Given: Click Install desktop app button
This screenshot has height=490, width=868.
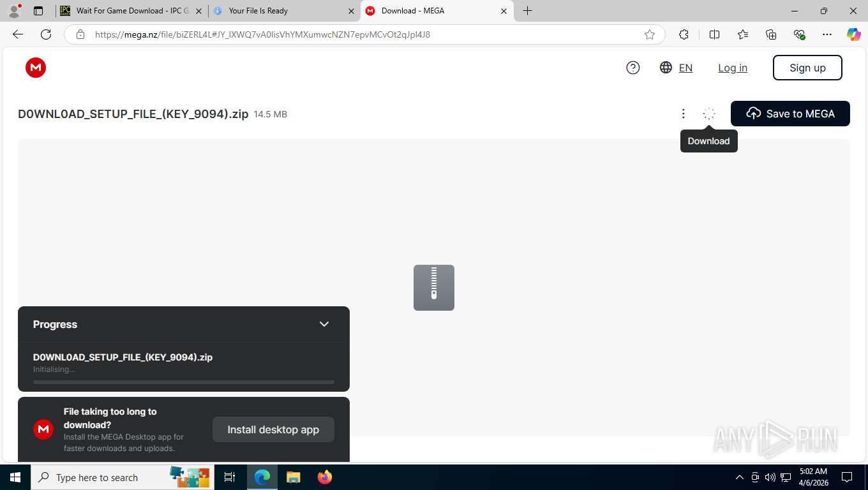Looking at the screenshot, I should 273,429.
